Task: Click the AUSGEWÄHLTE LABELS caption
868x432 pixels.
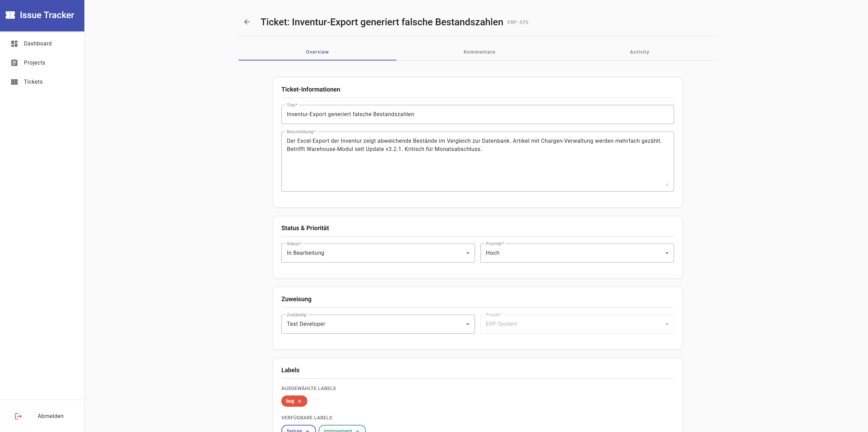Action: point(308,388)
